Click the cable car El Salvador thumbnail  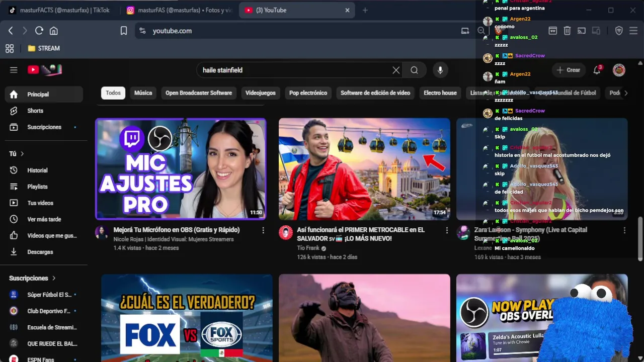pos(364,169)
